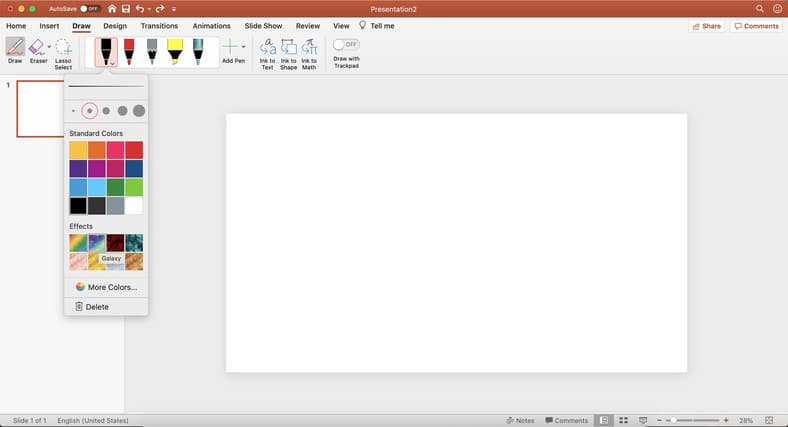Convert ink with Ink to Shape

pyautogui.click(x=288, y=54)
